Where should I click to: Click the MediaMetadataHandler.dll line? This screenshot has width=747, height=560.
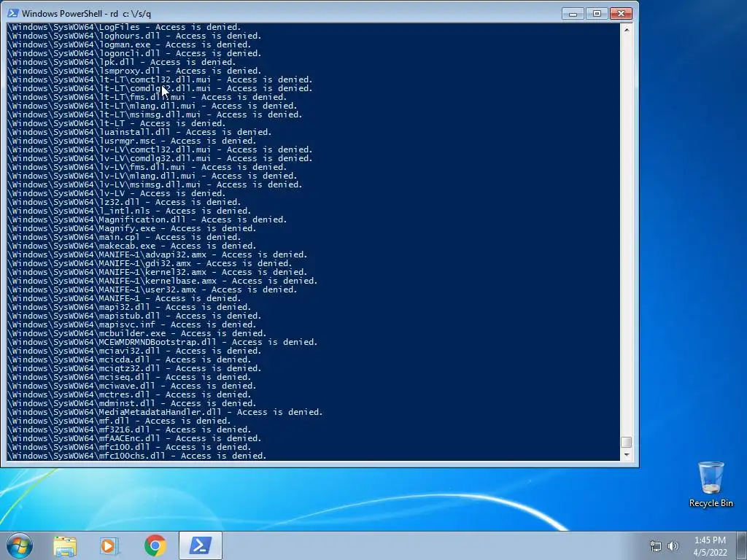166,412
